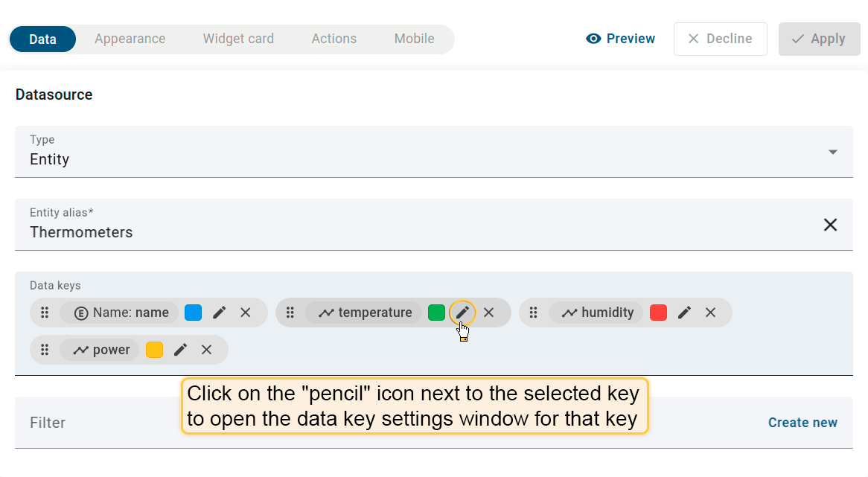The width and height of the screenshot is (868, 477).
Task: Edit the Name data key settings
Action: pos(219,313)
